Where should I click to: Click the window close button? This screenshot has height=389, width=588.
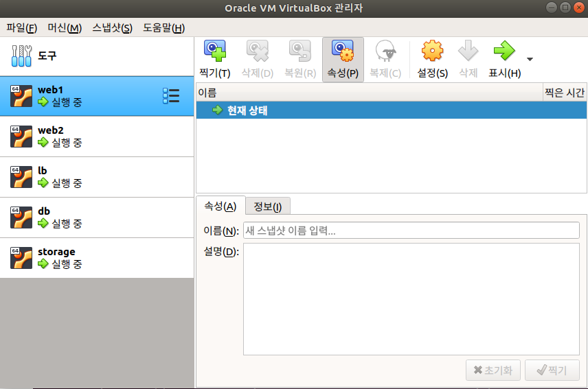coord(579,8)
